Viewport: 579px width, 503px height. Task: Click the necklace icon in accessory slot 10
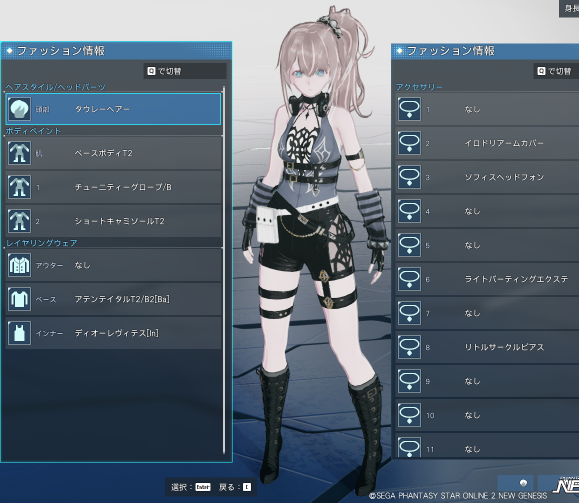(409, 415)
